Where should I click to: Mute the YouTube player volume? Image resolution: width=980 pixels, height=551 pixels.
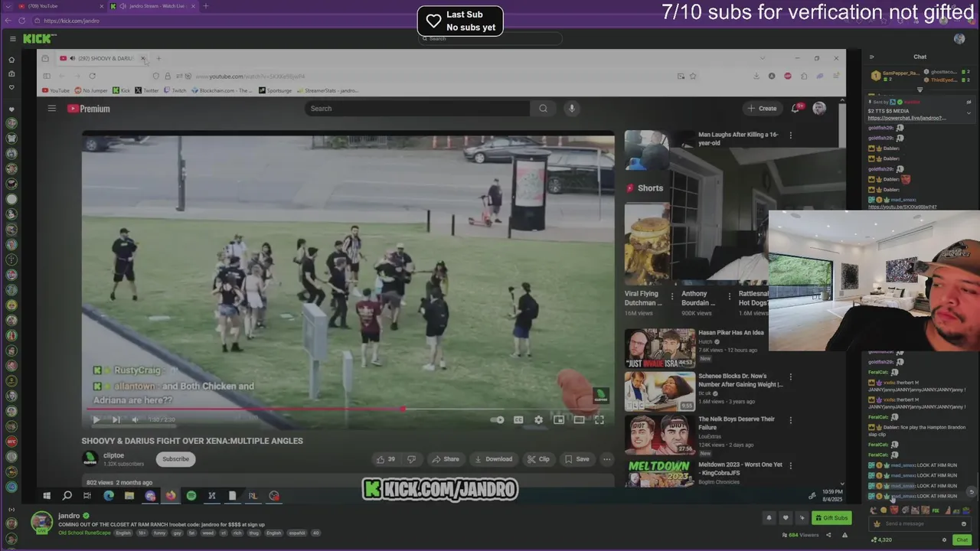tap(136, 419)
